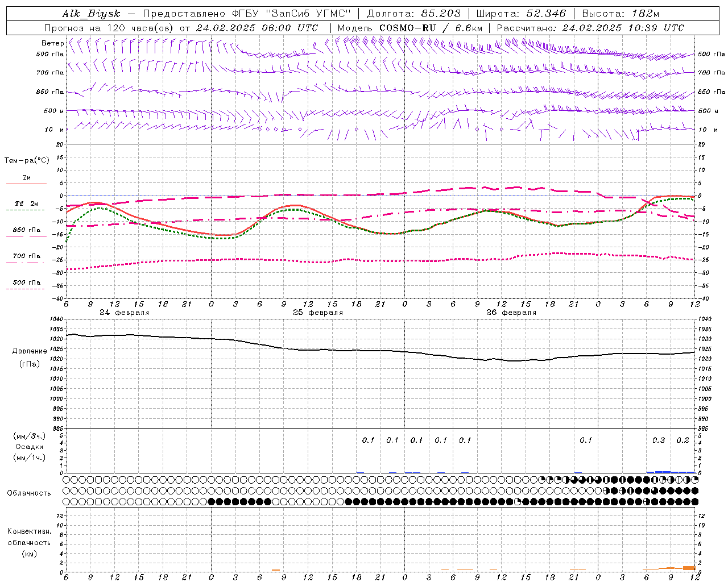
Task: Click the 2м temperature legend label
Action: [x=27, y=178]
